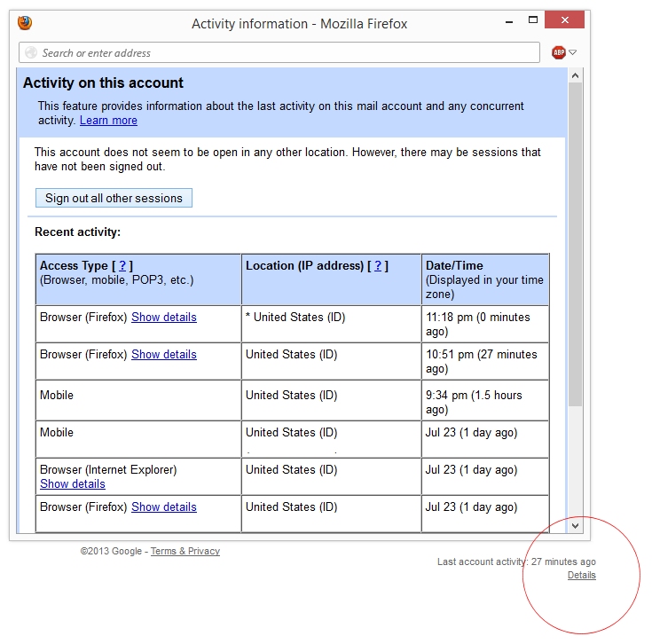Show details for the Internet Explorer session
Screen dimensions: 652x644
click(x=73, y=484)
